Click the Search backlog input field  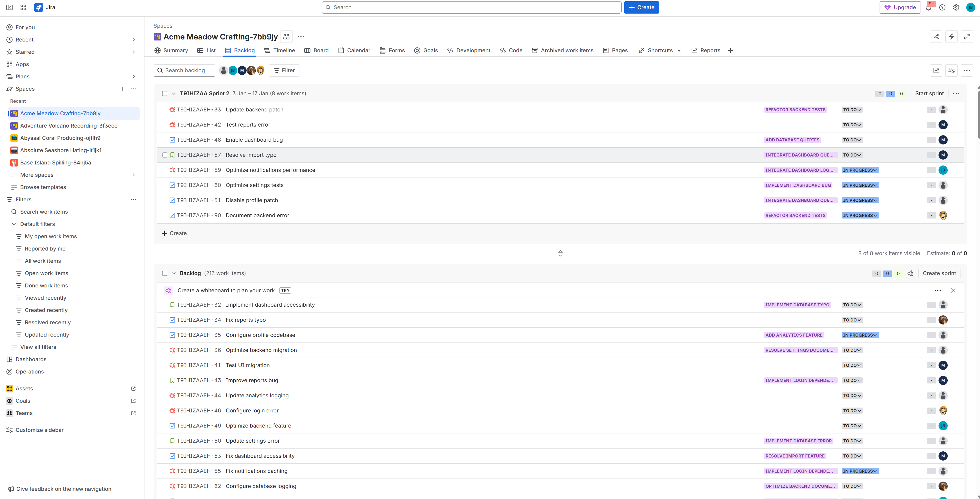pos(184,70)
